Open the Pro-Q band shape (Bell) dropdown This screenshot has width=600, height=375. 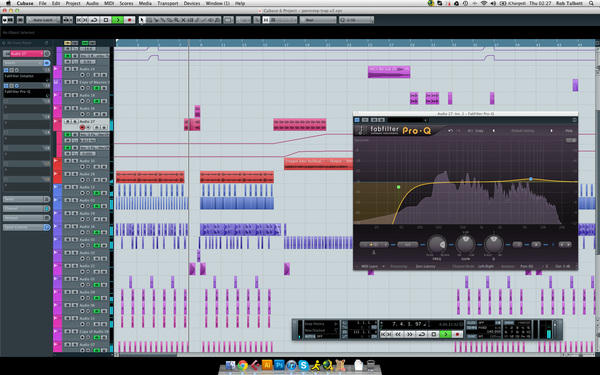(x=408, y=244)
